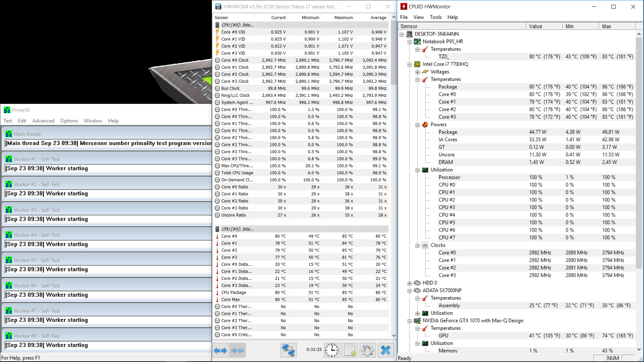Open HWMonitor Tools menu
The image size is (644, 362).
[435, 17]
